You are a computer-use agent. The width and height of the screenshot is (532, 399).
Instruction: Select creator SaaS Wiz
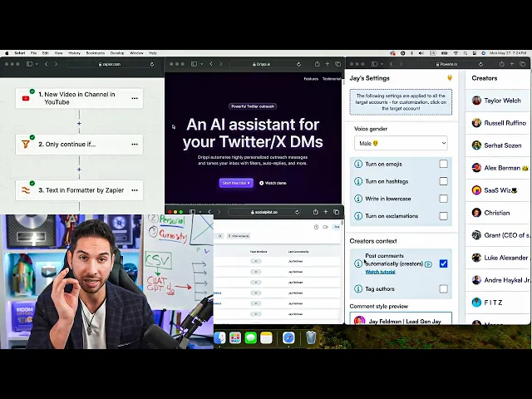click(x=497, y=190)
